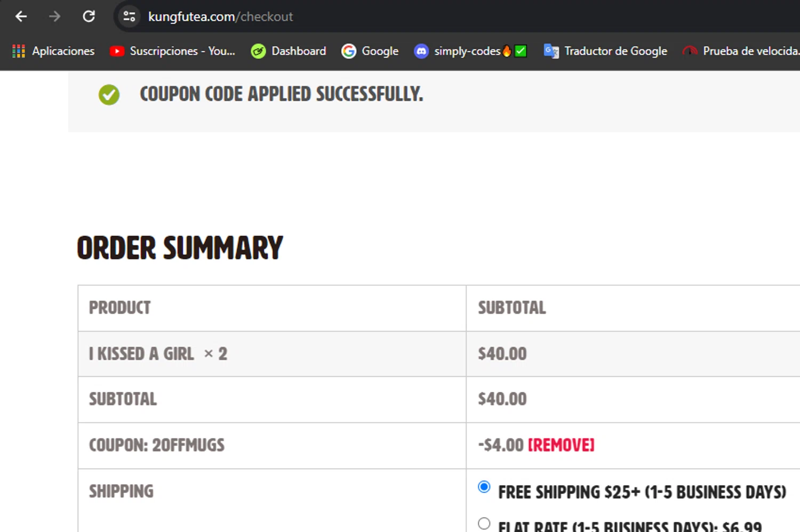This screenshot has width=800, height=532.
Task: Open the Google bookmark
Action: tap(370, 51)
